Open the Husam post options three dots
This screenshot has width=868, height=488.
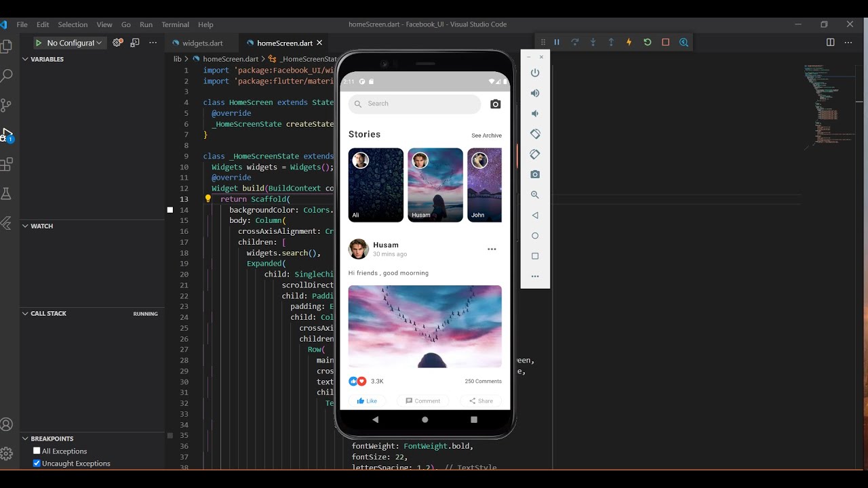click(492, 249)
